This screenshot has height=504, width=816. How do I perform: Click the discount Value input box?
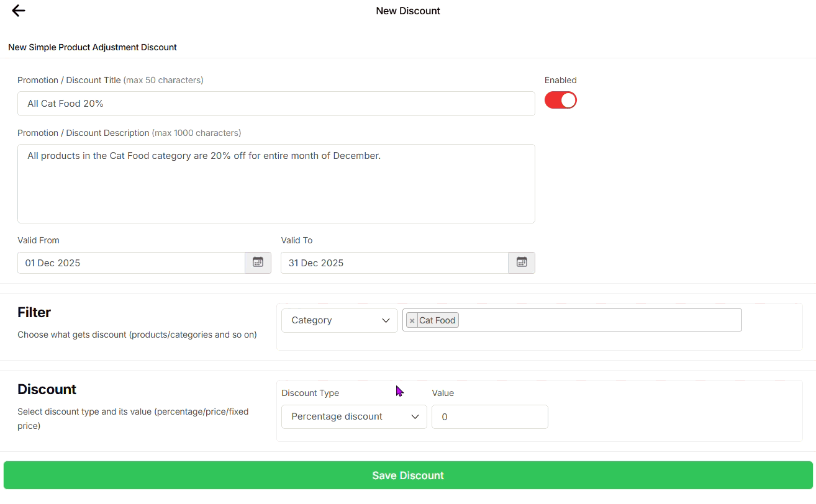[x=489, y=416]
